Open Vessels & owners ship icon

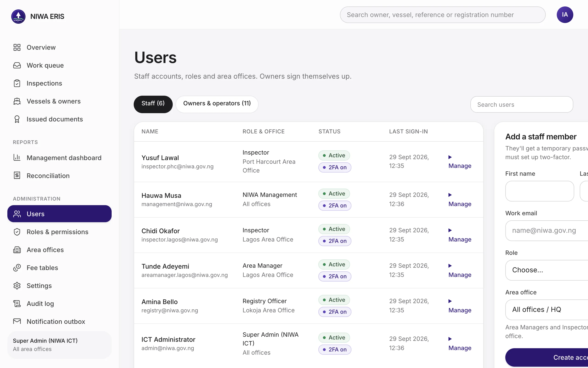17,101
